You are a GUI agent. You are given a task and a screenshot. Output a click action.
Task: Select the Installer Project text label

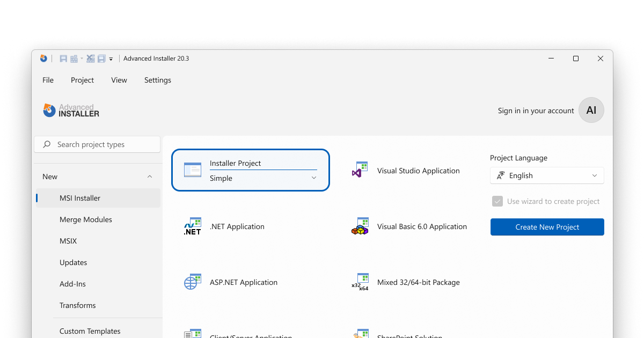tap(235, 163)
